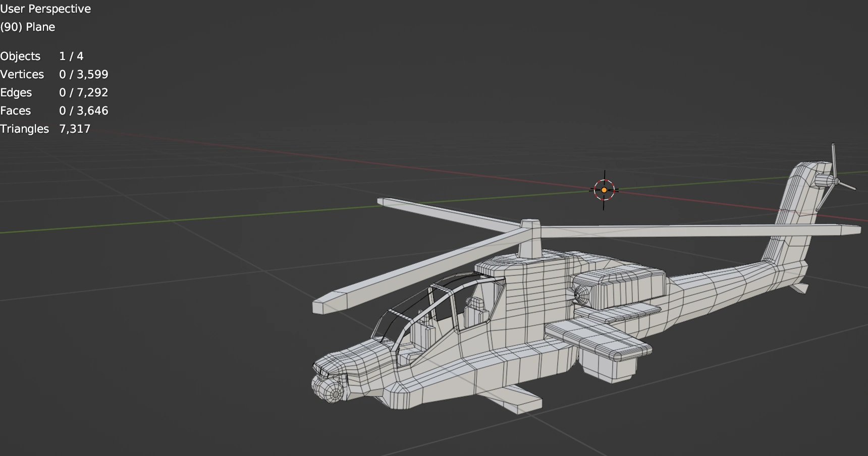The image size is (868, 456).
Task: Click the Objects 1 / 4 statistics line
Action: click(x=42, y=56)
